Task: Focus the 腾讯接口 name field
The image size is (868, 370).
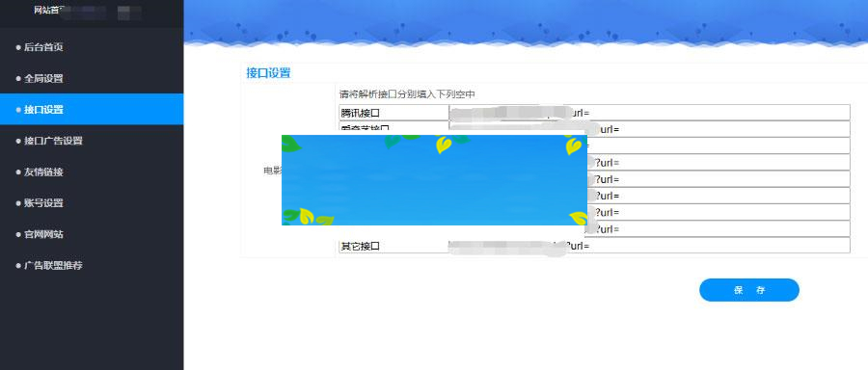Action: tap(393, 113)
